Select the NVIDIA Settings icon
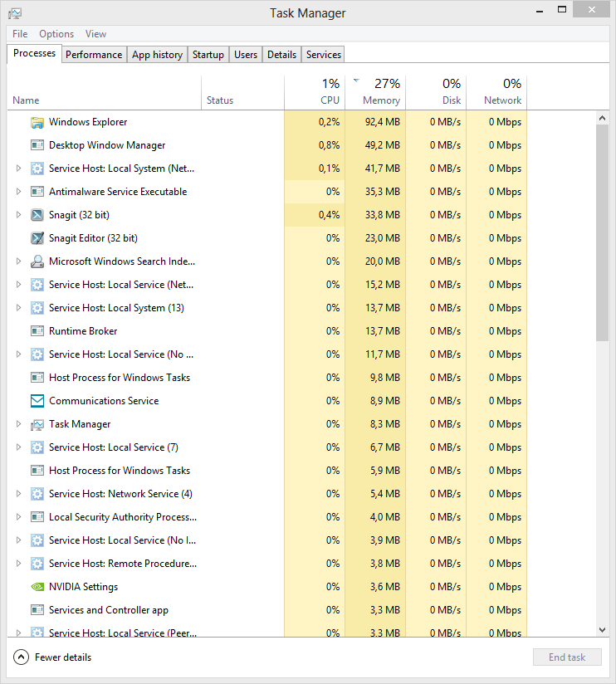The height and width of the screenshot is (684, 616). pyautogui.click(x=37, y=587)
